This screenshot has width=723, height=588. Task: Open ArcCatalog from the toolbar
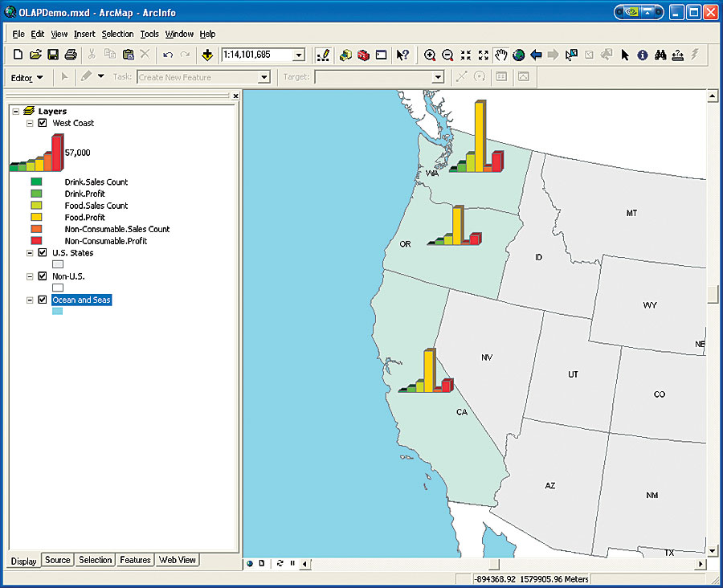click(345, 55)
